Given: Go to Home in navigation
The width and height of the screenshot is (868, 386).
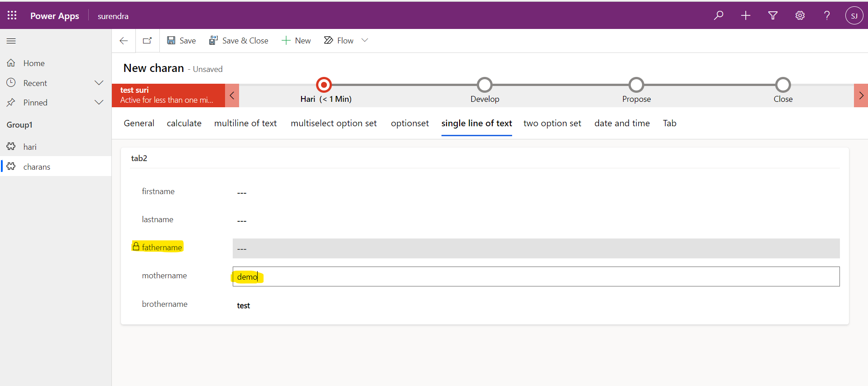Looking at the screenshot, I should pos(34,63).
